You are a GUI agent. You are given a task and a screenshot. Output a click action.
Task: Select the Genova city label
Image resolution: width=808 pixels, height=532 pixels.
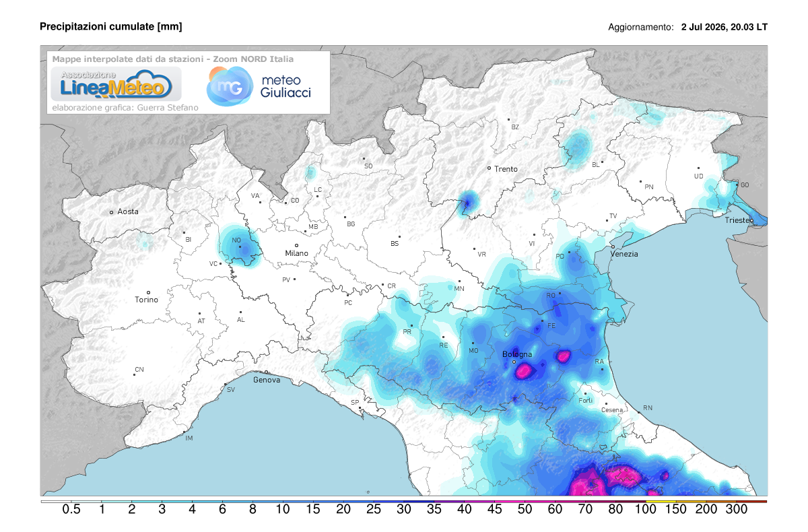(267, 380)
